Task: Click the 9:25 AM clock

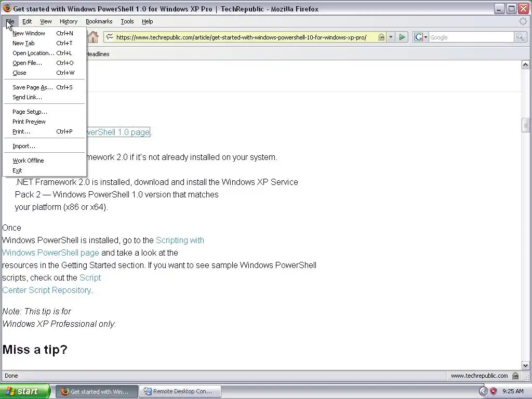Action: (x=513, y=391)
